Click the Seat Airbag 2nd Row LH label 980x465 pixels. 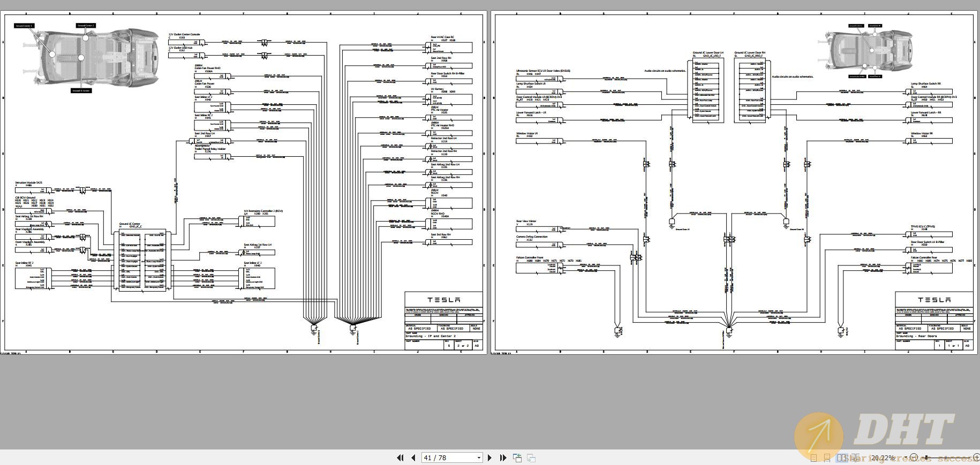(x=445, y=164)
